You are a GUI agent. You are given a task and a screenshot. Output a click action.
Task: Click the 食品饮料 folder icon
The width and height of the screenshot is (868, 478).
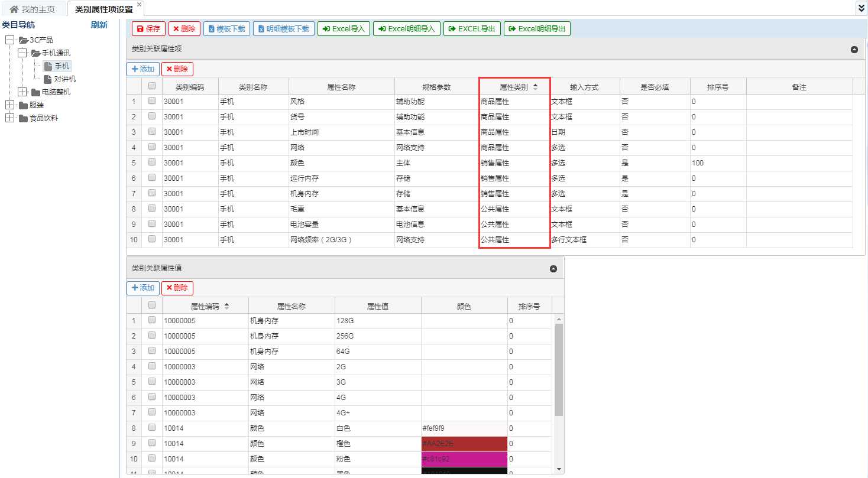(23, 118)
